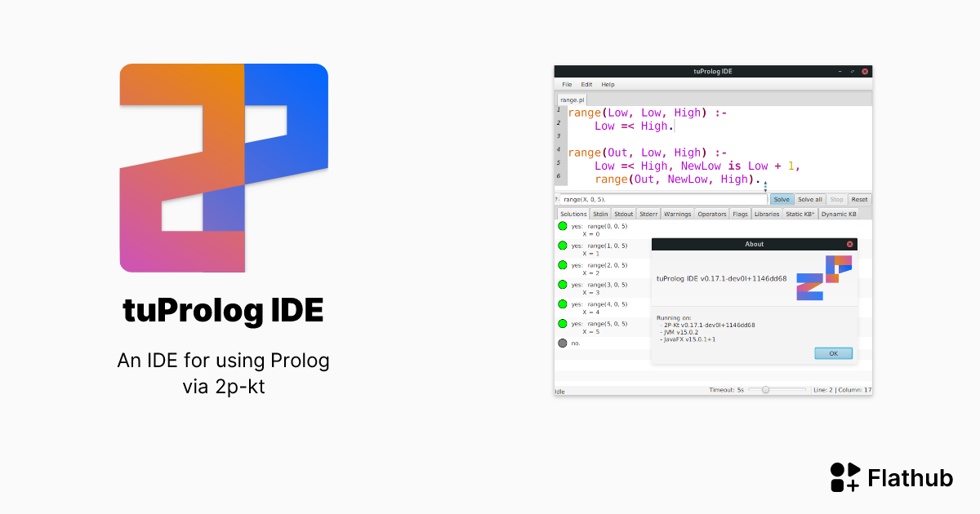This screenshot has height=514, width=980.
Task: Click the green indicator beside range(3, 0, 5)
Action: pos(562,284)
